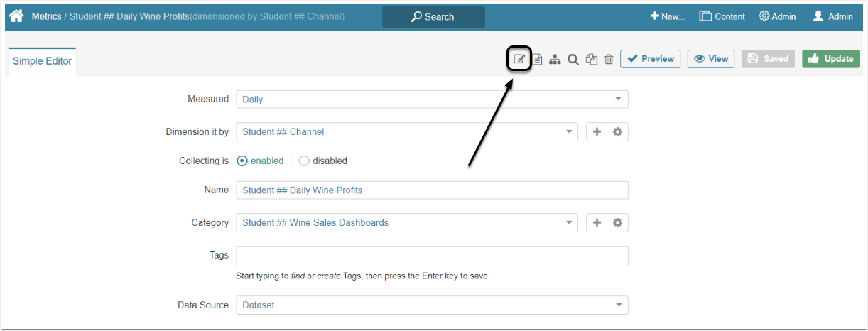
Task: Click the magnifier icon in editor toolbar
Action: pyautogui.click(x=573, y=59)
